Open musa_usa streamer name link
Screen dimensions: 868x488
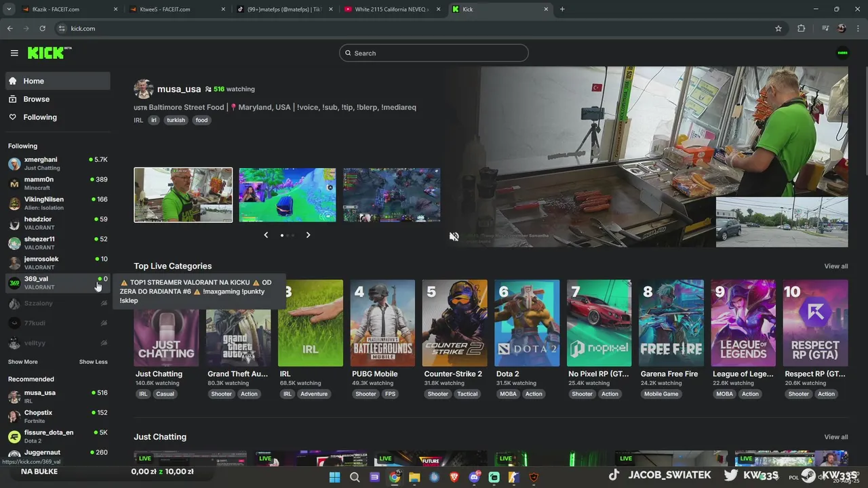click(179, 89)
